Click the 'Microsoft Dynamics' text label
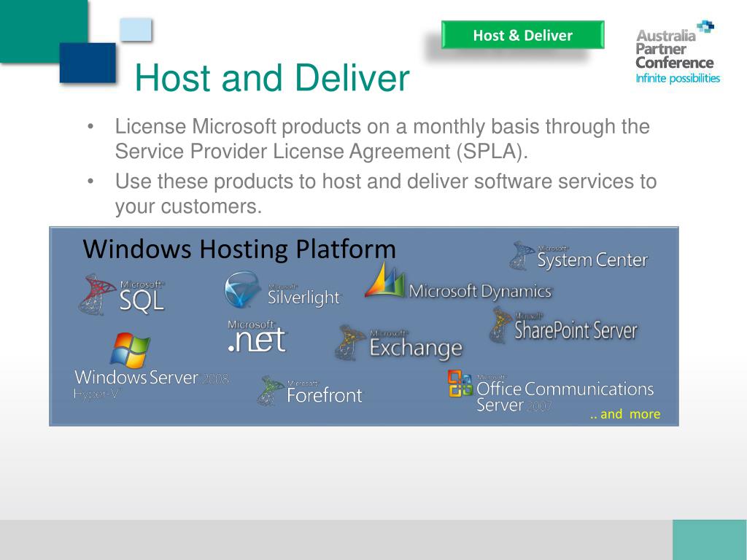Image resolution: width=747 pixels, height=560 pixels. tap(480, 291)
